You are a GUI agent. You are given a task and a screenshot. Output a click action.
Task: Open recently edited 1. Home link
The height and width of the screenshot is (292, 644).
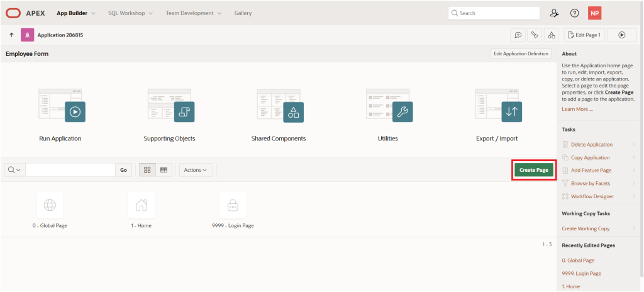click(x=571, y=286)
